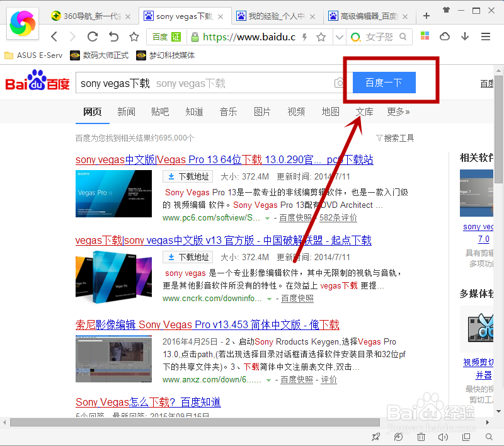The image size is (504, 446).
Task: Click the Vegas Pro 13 thumbnail
Action: [x=113, y=194]
